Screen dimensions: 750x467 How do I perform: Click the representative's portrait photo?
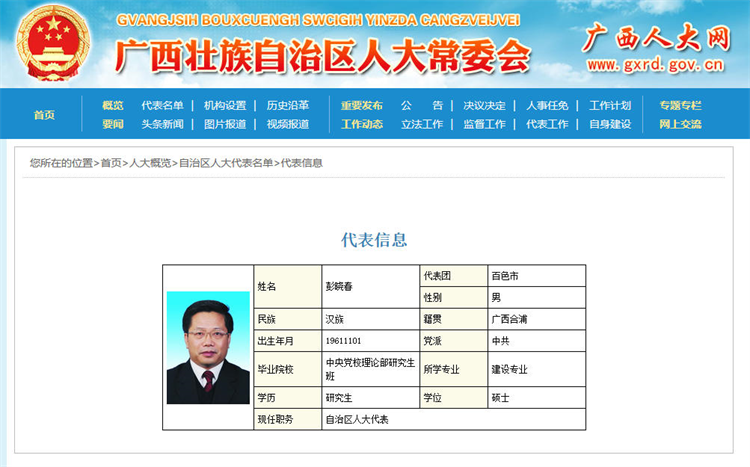coord(208,347)
